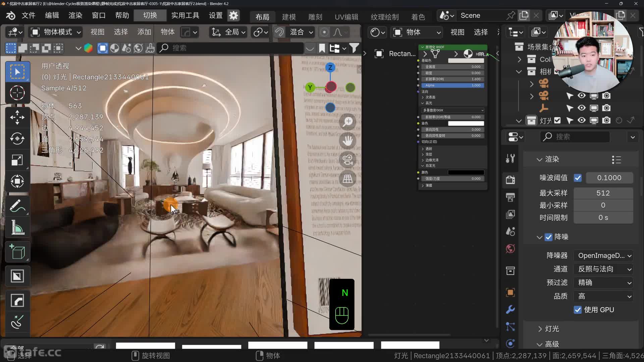Select the Measure tool in viewport toolbar
Screen dimensions: 644x362
17,228
